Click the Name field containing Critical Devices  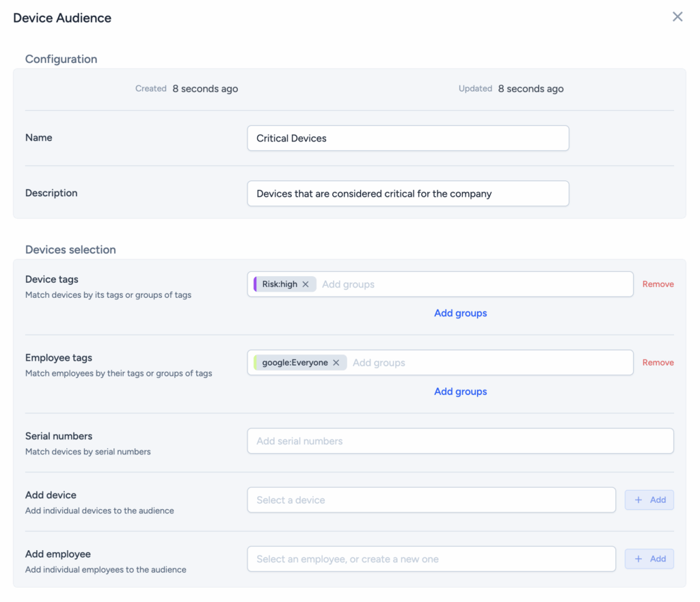(407, 138)
